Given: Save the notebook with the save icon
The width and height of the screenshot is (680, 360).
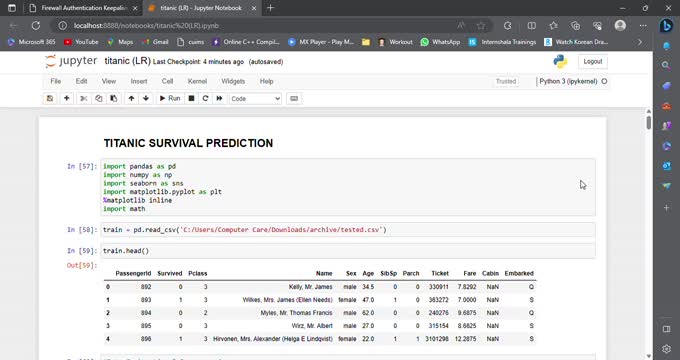Looking at the screenshot, I should (50, 98).
